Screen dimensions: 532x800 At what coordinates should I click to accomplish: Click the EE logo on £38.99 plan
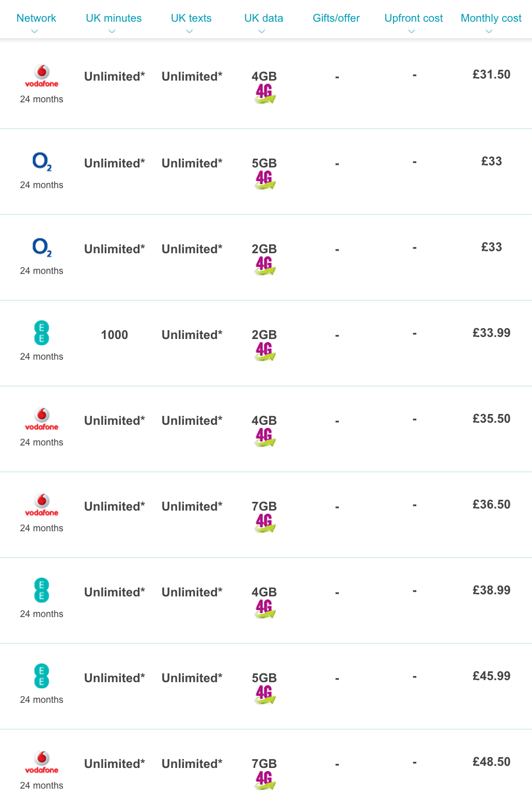point(42,590)
